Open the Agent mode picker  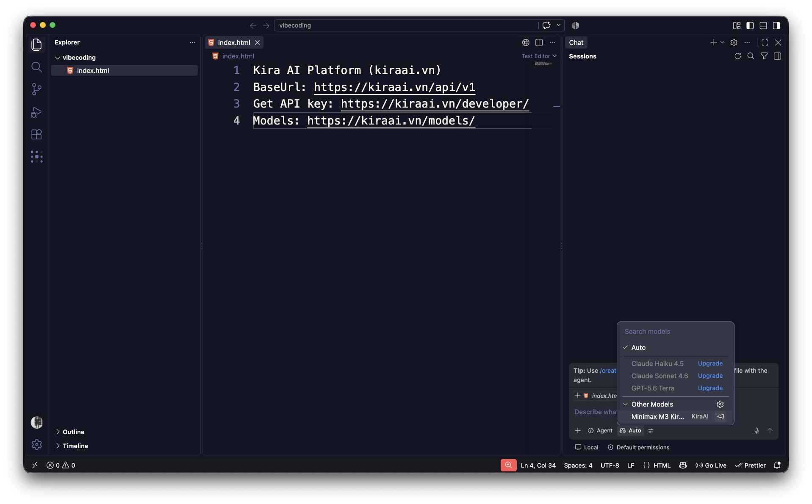[600, 431]
